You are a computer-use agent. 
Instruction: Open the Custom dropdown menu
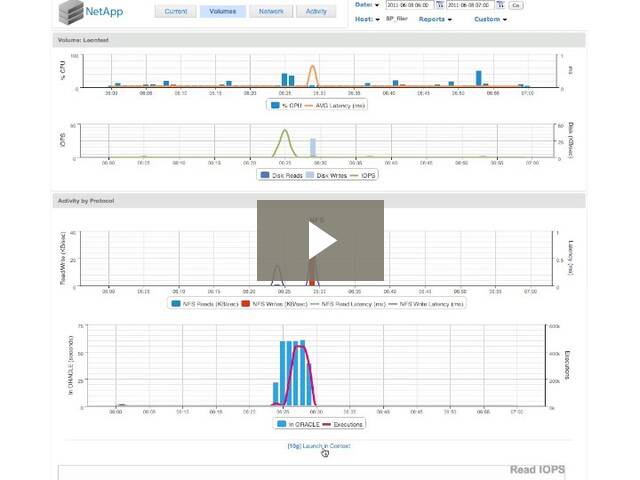[x=490, y=19]
